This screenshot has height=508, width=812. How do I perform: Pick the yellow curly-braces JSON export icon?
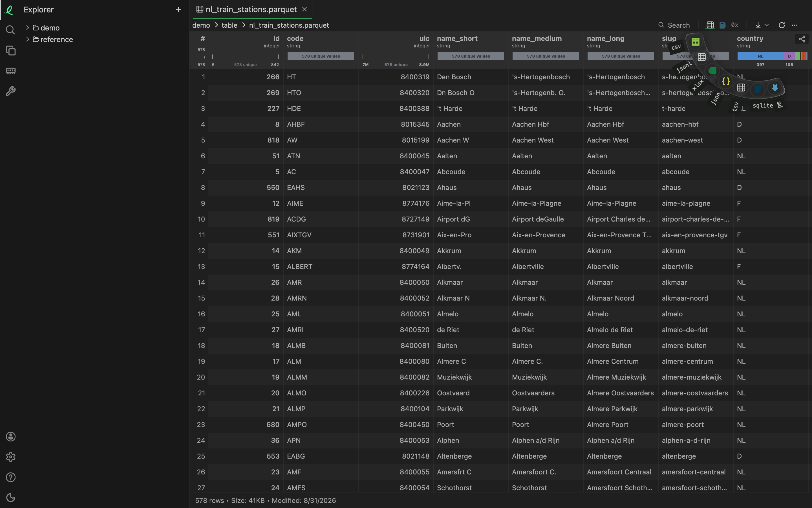pyautogui.click(x=726, y=81)
